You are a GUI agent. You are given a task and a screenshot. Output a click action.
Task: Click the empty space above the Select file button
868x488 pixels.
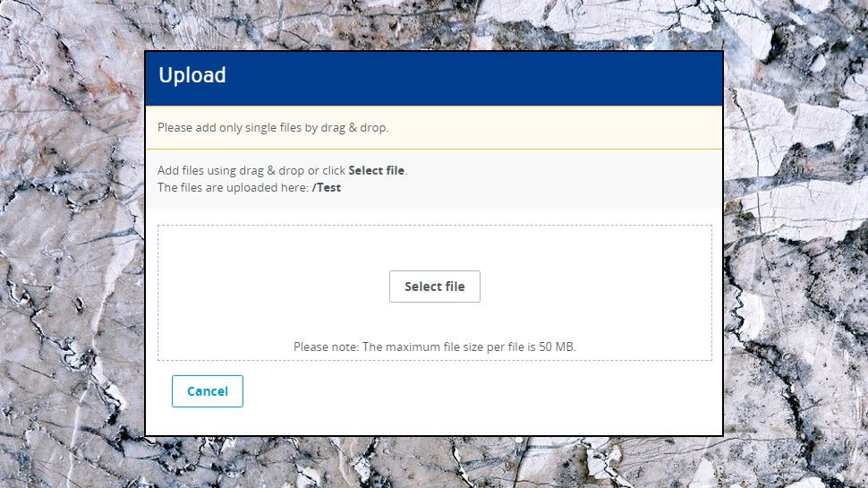point(435,246)
